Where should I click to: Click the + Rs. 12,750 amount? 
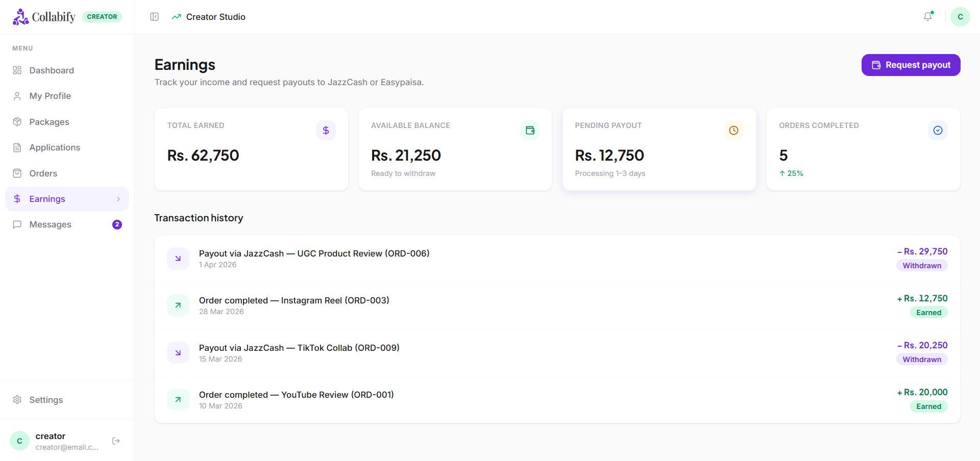922,298
